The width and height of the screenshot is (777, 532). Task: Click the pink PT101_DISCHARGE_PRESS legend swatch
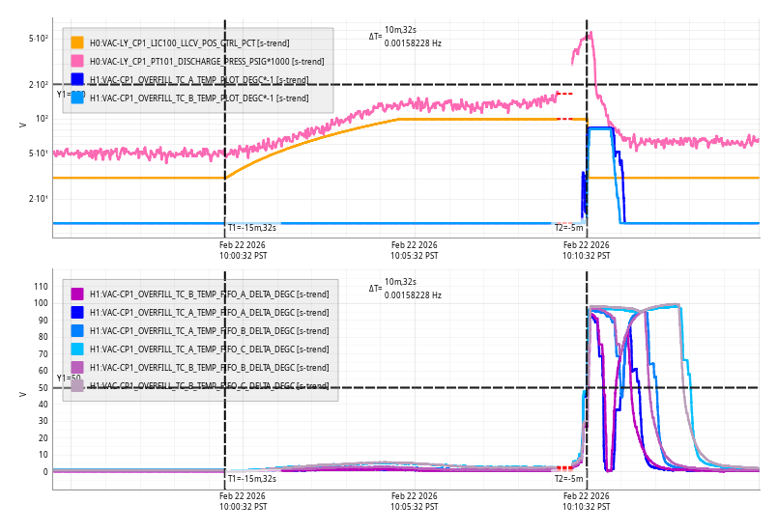[x=77, y=61]
